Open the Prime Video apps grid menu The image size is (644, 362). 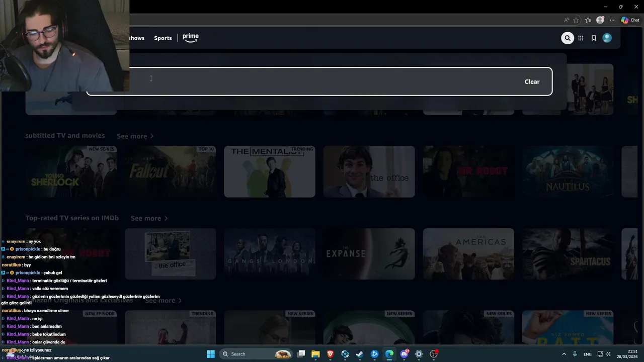[581, 38]
